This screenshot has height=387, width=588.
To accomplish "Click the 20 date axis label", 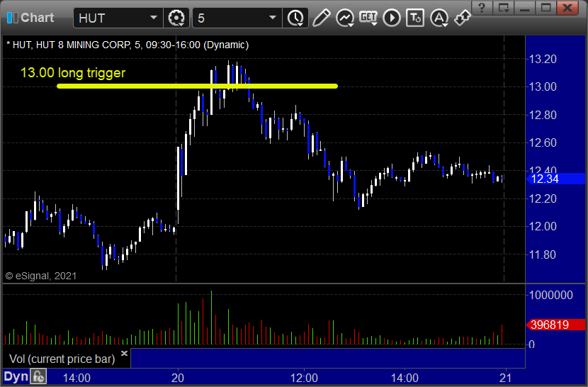I will [x=178, y=378].
